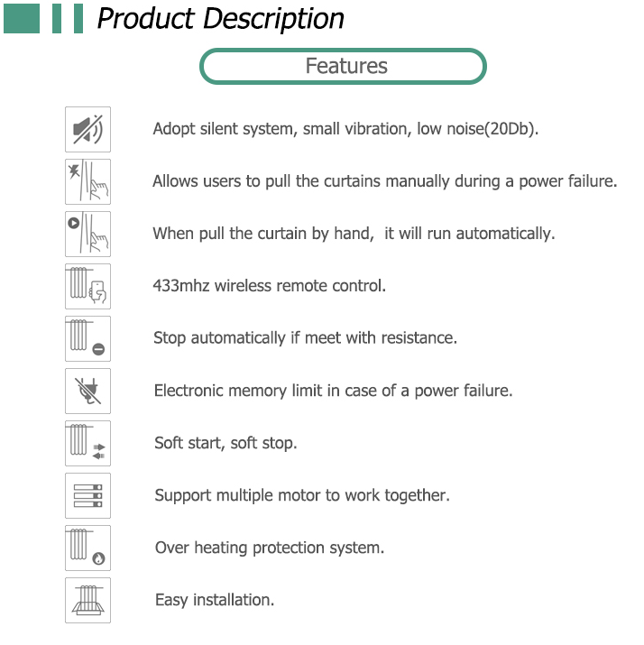This screenshot has width=644, height=645.
Task: Click the stop on resistance curtain icon
Action: point(87,338)
